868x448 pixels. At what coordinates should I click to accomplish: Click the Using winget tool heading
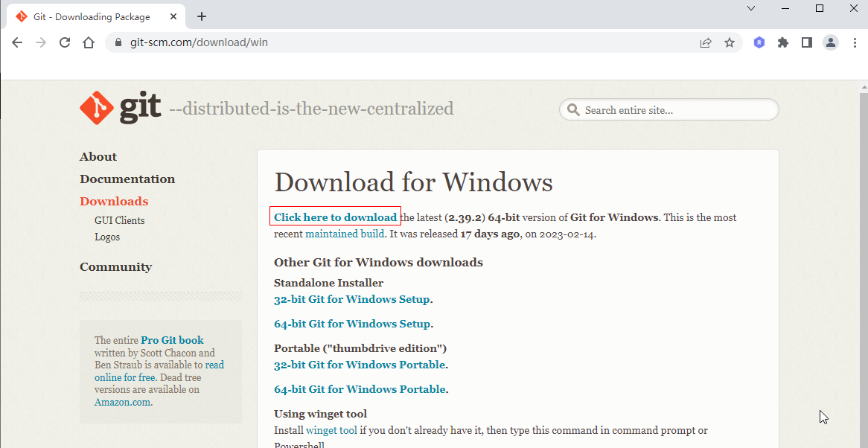(321, 414)
